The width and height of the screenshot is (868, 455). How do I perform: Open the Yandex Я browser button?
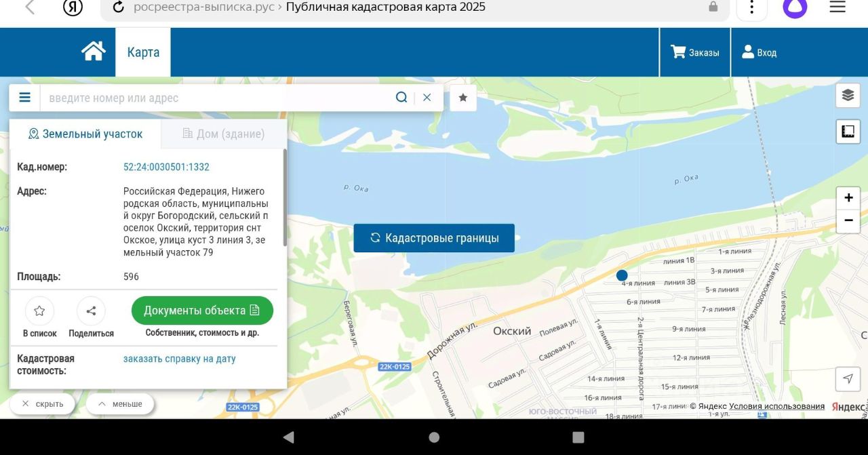click(73, 7)
